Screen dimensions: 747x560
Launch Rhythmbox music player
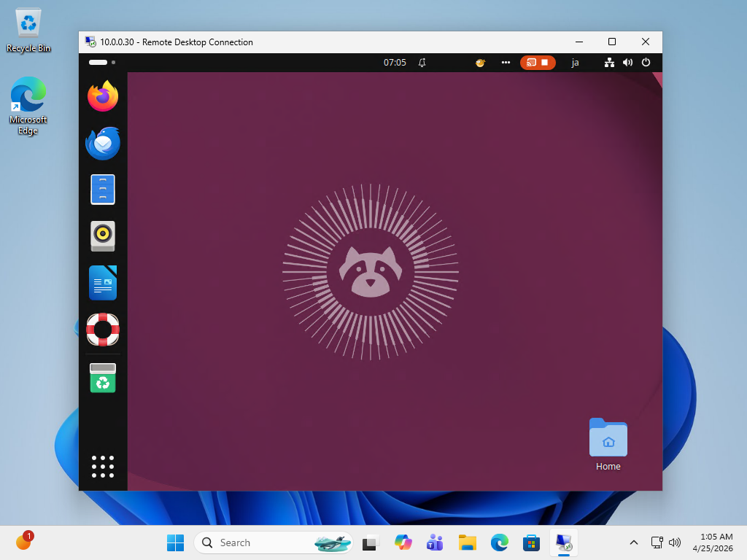click(x=103, y=236)
